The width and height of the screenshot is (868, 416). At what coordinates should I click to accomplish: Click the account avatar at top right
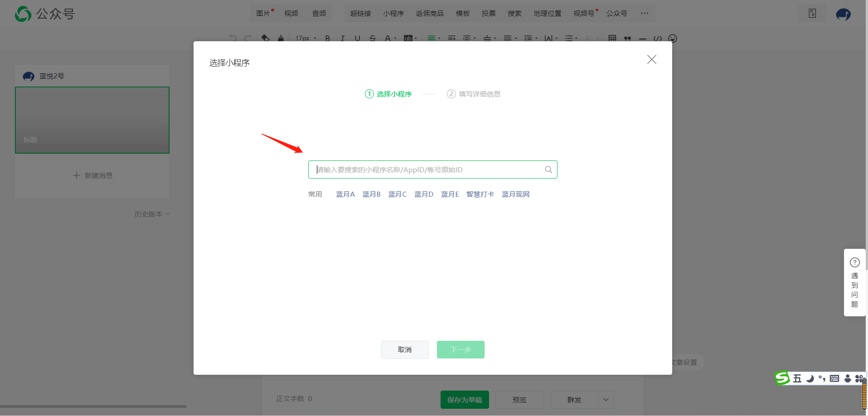pos(843,15)
